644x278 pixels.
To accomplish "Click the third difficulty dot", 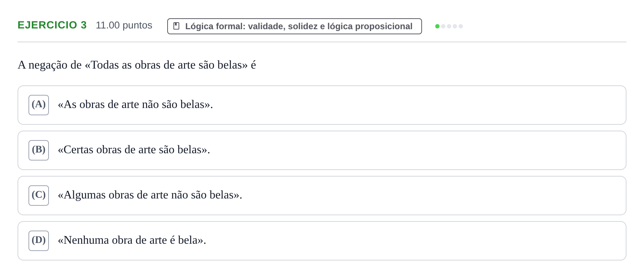I will click(x=449, y=26).
